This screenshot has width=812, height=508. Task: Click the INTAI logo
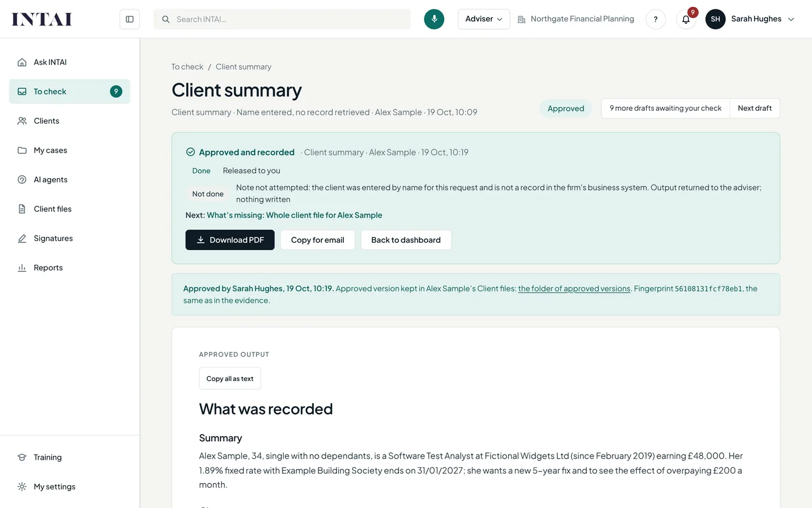coord(42,19)
